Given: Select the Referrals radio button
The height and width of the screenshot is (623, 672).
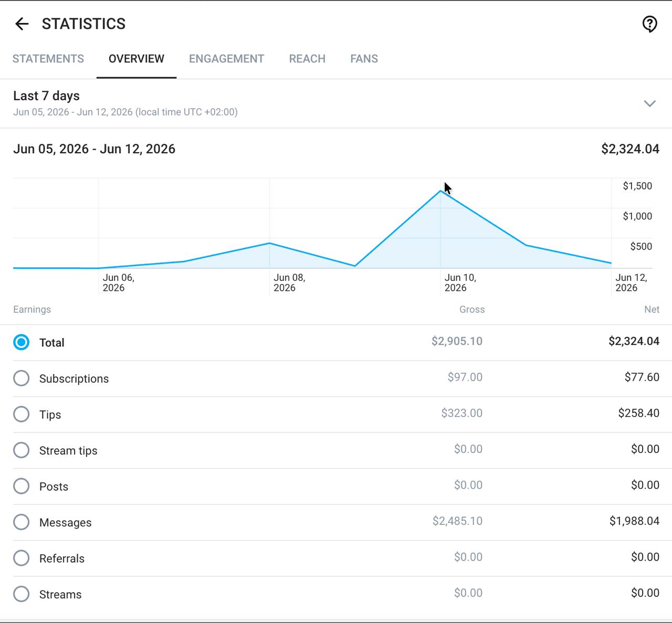Looking at the screenshot, I should click(22, 558).
